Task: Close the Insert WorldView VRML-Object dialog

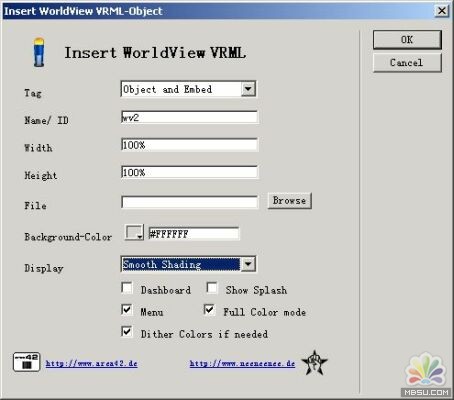Action: [x=442, y=11]
